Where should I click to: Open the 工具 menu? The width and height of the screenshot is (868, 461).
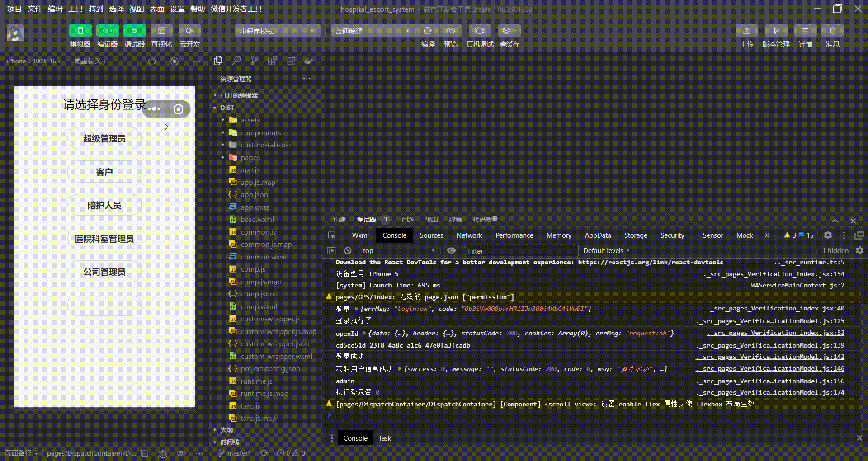coord(75,9)
